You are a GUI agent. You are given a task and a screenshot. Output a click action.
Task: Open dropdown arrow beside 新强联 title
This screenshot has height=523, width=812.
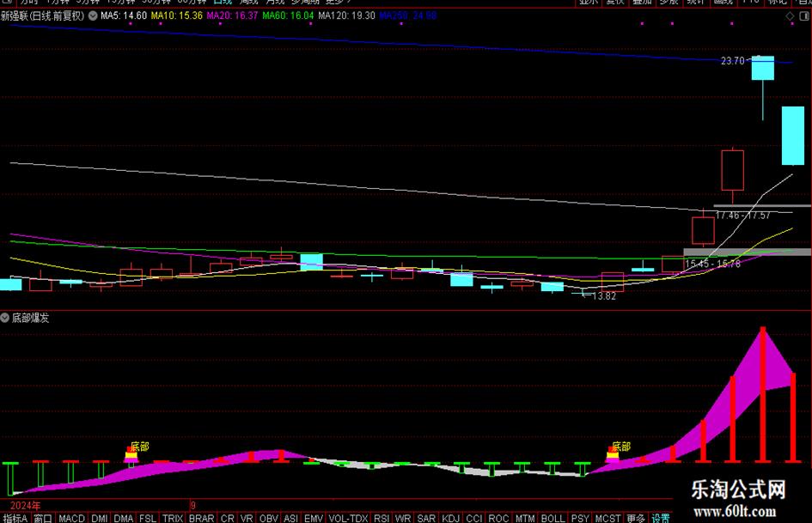[x=93, y=16]
